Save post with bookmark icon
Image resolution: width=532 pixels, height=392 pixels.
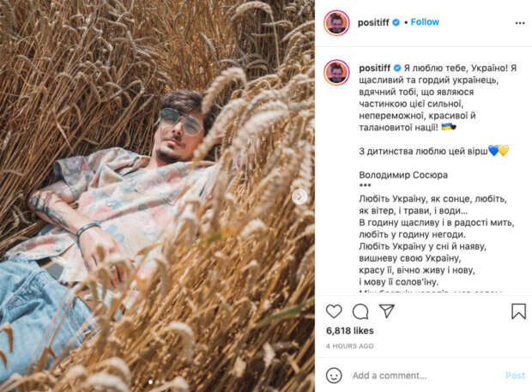pos(518,311)
